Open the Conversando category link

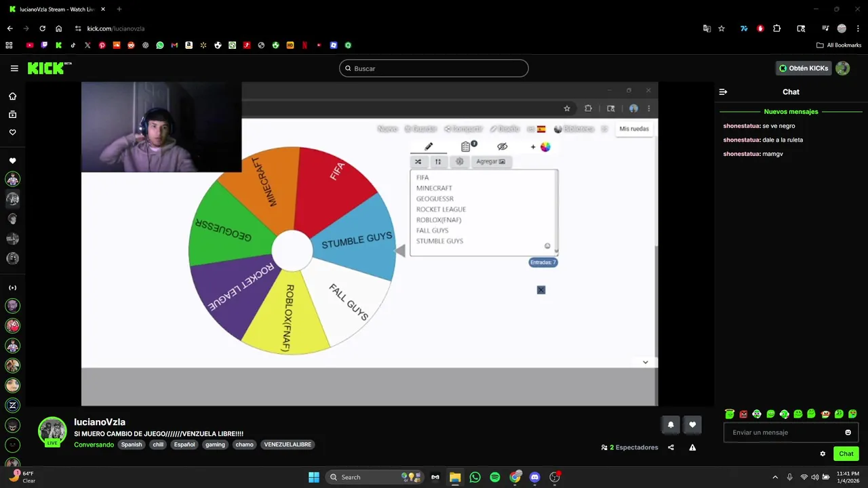click(94, 445)
